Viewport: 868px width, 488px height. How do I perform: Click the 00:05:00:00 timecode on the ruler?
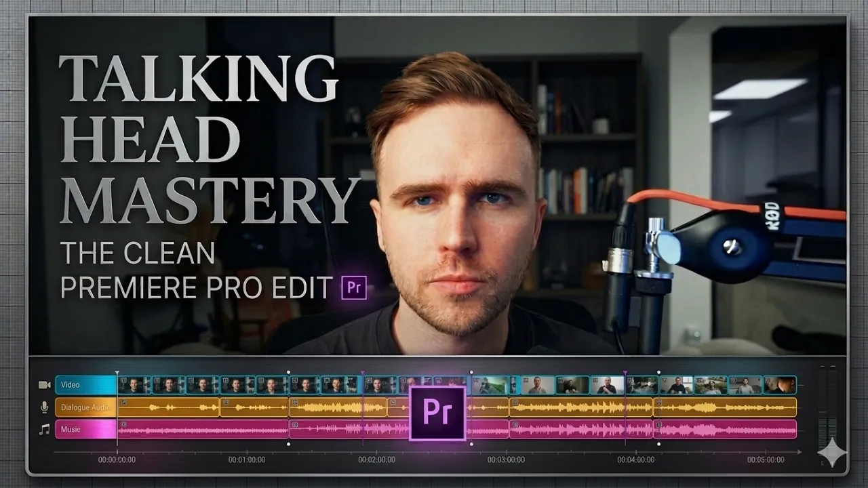click(x=766, y=460)
